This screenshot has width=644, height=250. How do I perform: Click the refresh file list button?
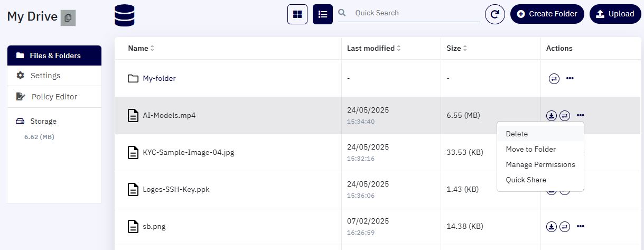(x=495, y=14)
